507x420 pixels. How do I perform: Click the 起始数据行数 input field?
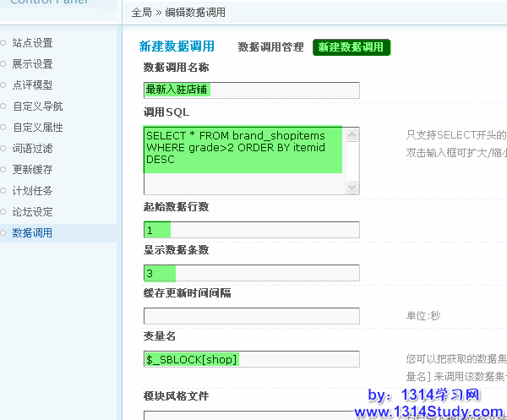[x=251, y=230]
